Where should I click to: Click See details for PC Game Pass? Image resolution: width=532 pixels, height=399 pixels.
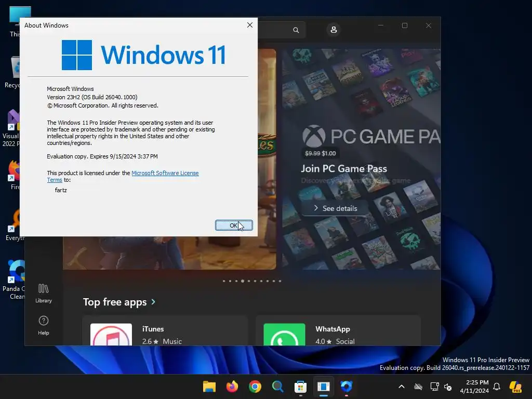pos(335,208)
